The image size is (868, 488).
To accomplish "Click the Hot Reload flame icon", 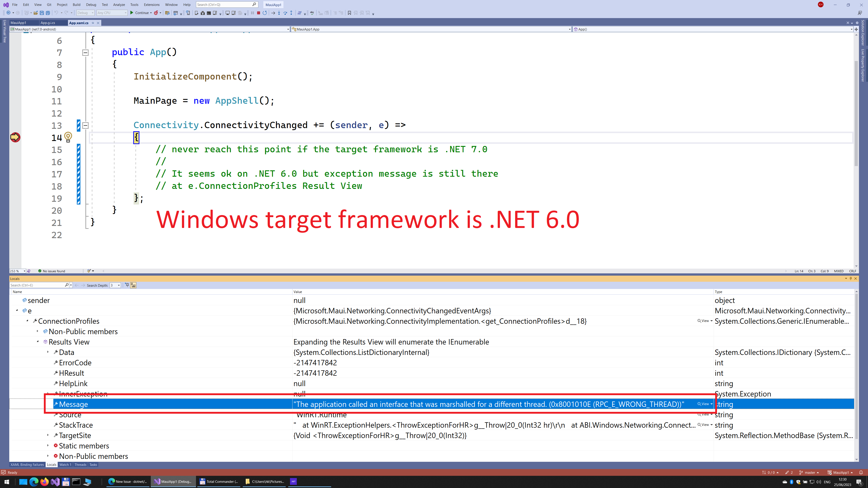I will pos(156,13).
